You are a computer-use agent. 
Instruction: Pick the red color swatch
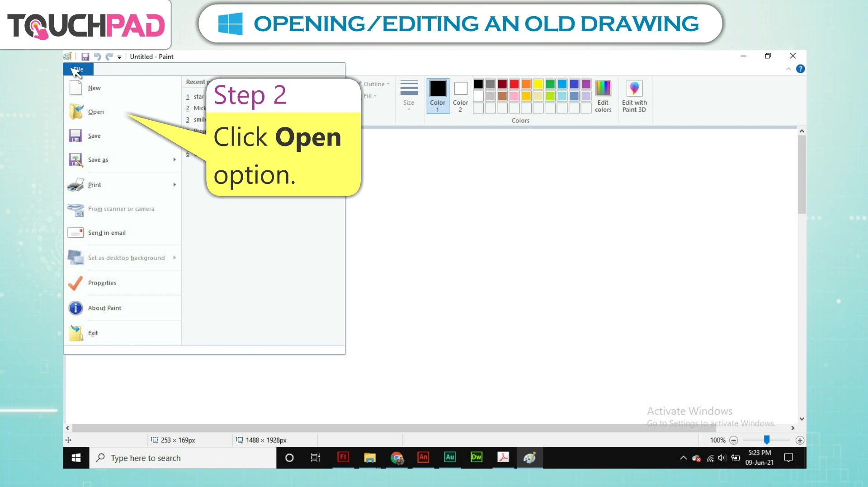(x=514, y=84)
